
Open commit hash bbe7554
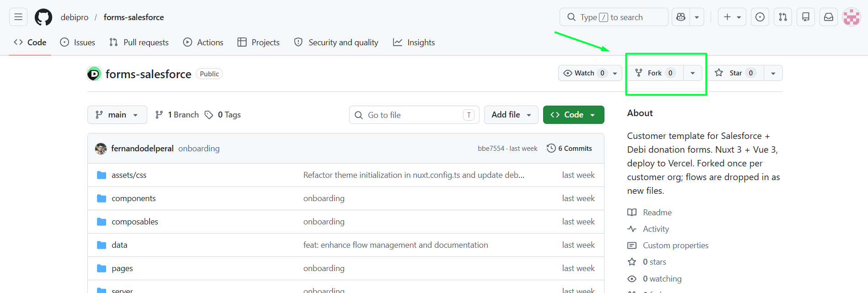[491, 149]
